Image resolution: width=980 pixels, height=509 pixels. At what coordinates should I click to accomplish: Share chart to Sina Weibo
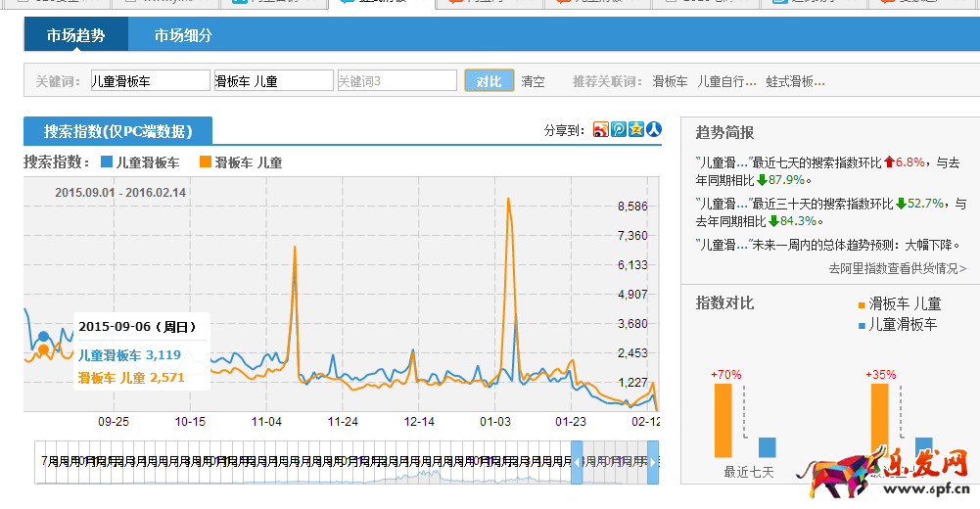[601, 129]
